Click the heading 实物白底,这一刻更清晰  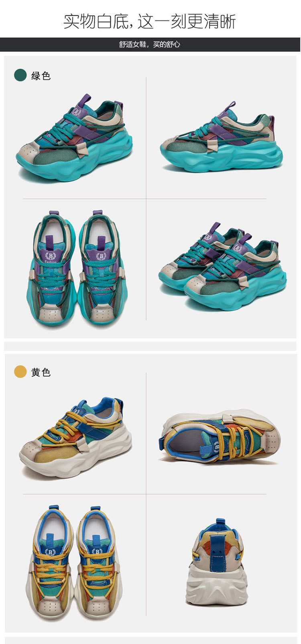click(x=150, y=21)
